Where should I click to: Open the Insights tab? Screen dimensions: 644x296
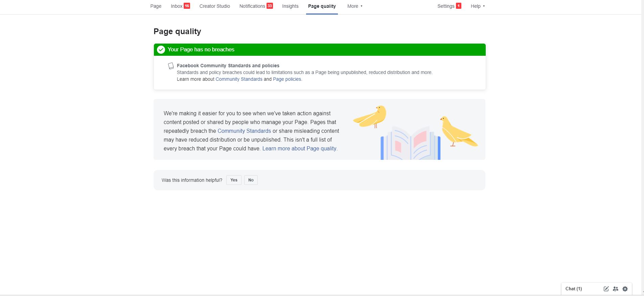291,6
